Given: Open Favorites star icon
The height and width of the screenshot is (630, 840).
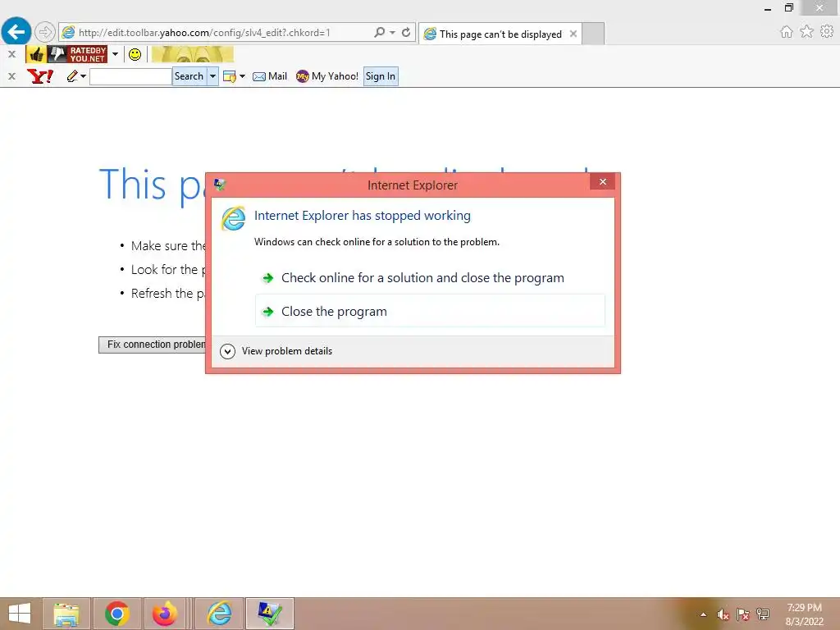Looking at the screenshot, I should 806,32.
